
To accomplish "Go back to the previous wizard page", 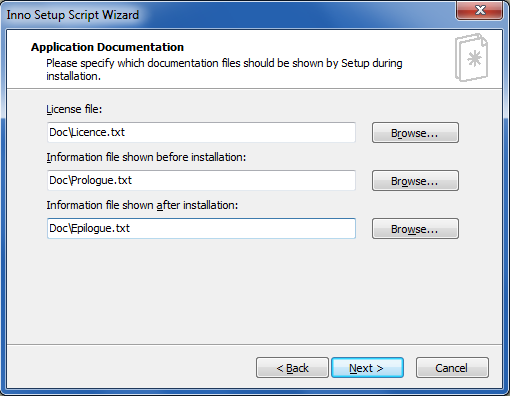I will [x=292, y=368].
